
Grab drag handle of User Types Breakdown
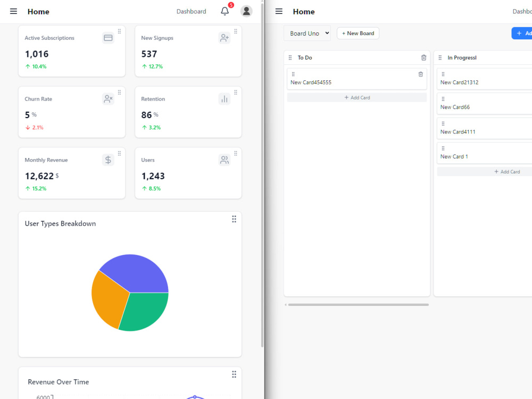pos(234,219)
